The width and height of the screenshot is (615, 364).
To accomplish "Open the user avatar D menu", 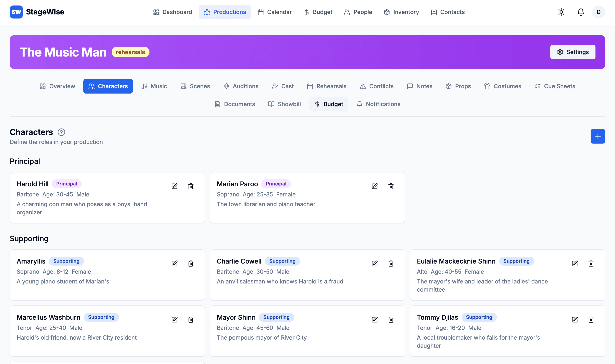I will tap(599, 12).
